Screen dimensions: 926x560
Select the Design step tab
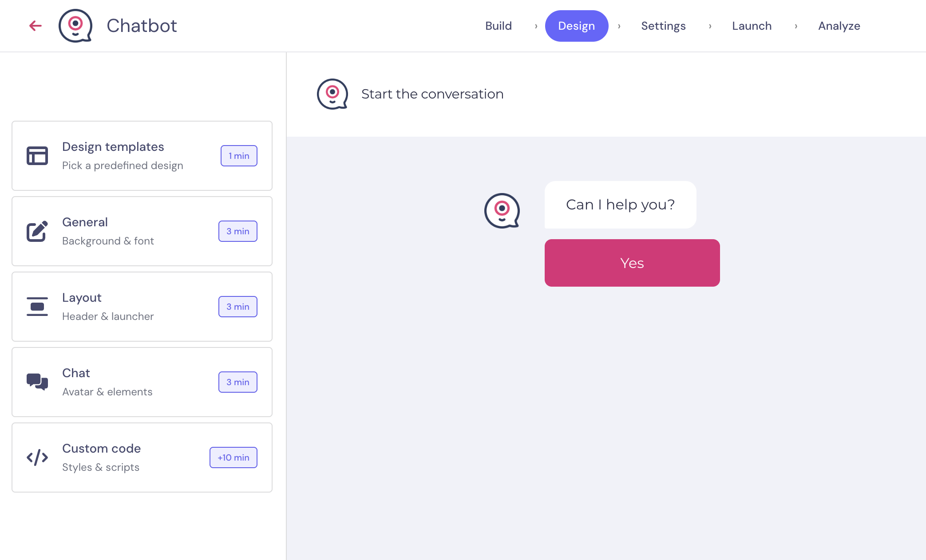576,26
